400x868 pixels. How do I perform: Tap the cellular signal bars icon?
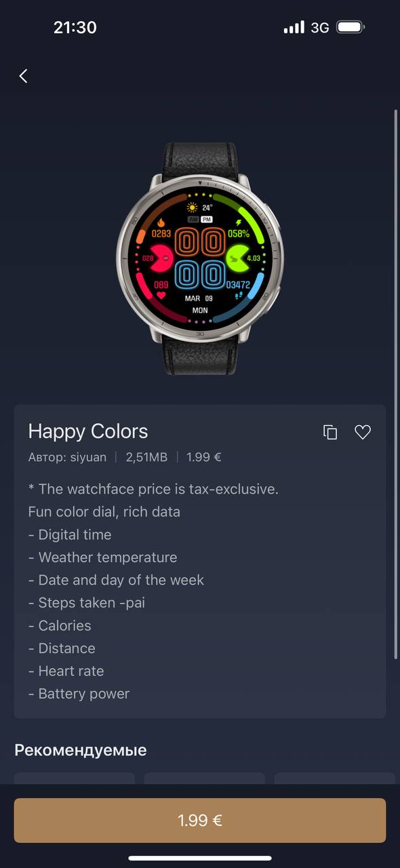coord(294,28)
